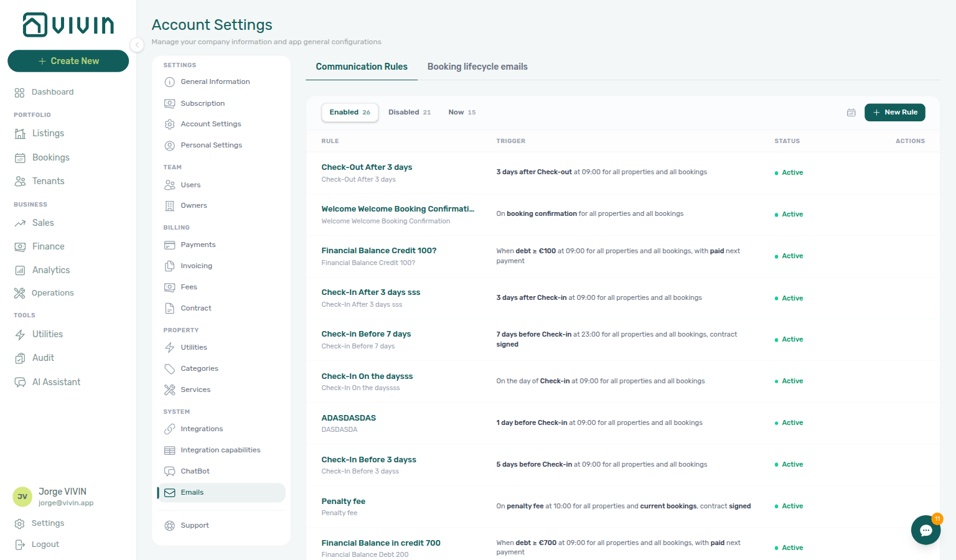Open Check-In Before 3 dayss rule
Viewport: 956px width, 560px height.
tap(369, 460)
